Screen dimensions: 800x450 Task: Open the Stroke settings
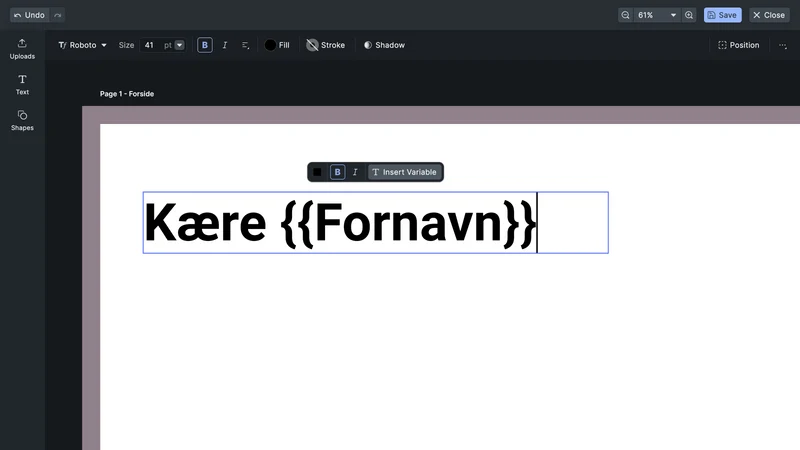(x=326, y=45)
